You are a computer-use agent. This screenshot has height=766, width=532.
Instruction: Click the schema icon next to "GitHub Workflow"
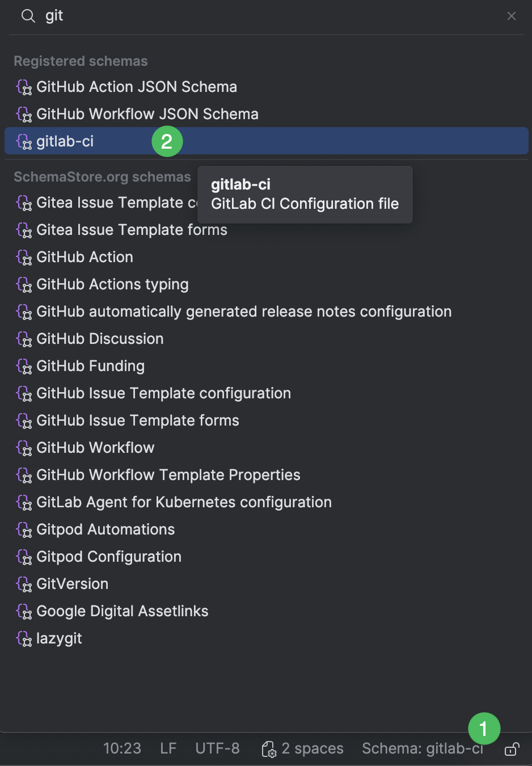tap(25, 448)
